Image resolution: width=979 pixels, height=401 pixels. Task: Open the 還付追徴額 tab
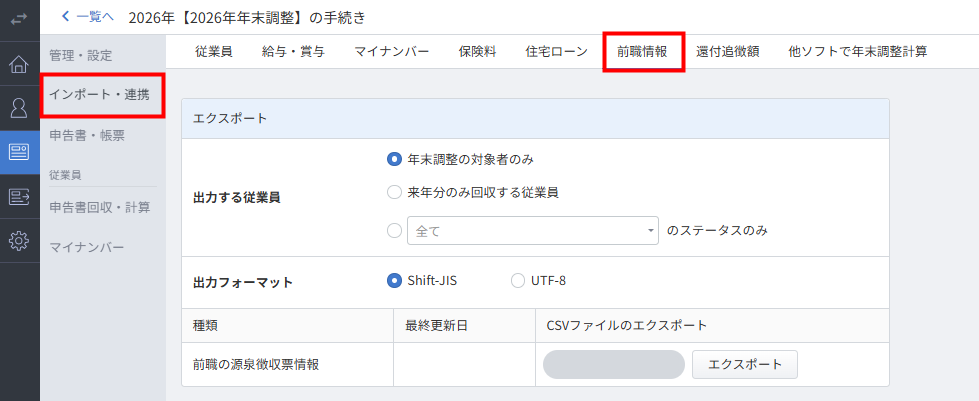727,52
